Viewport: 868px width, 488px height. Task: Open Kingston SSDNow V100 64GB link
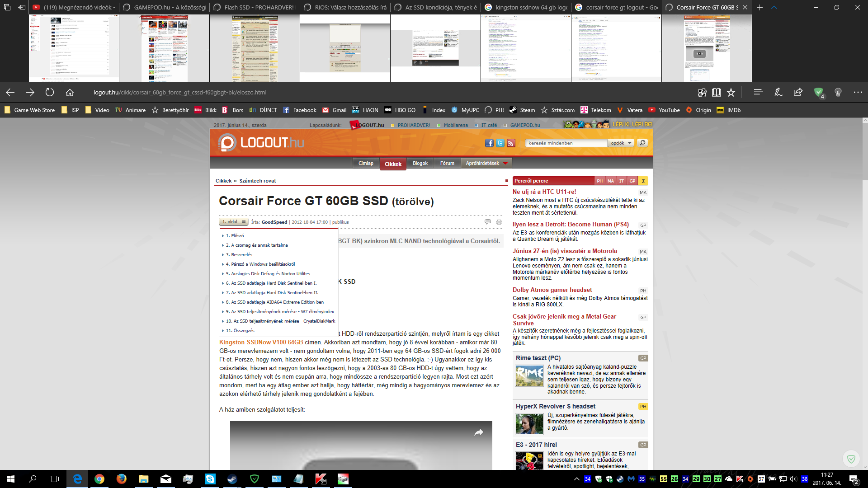(261, 342)
